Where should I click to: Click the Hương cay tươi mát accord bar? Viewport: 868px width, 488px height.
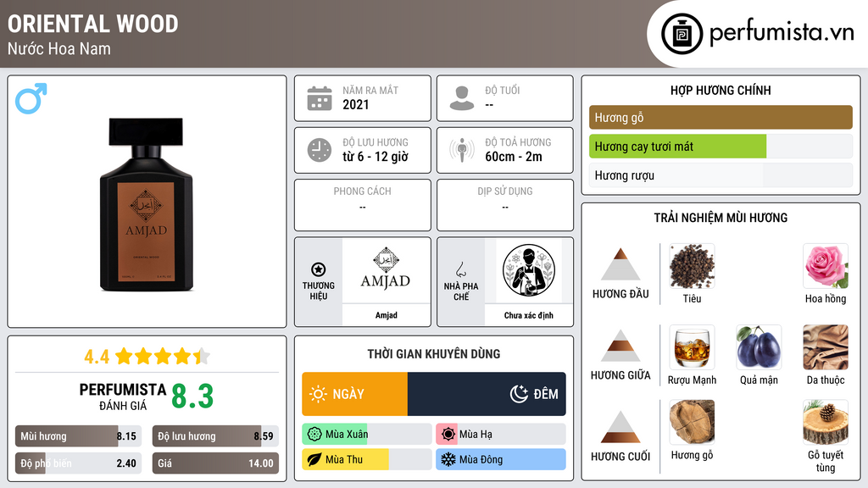coord(721,147)
